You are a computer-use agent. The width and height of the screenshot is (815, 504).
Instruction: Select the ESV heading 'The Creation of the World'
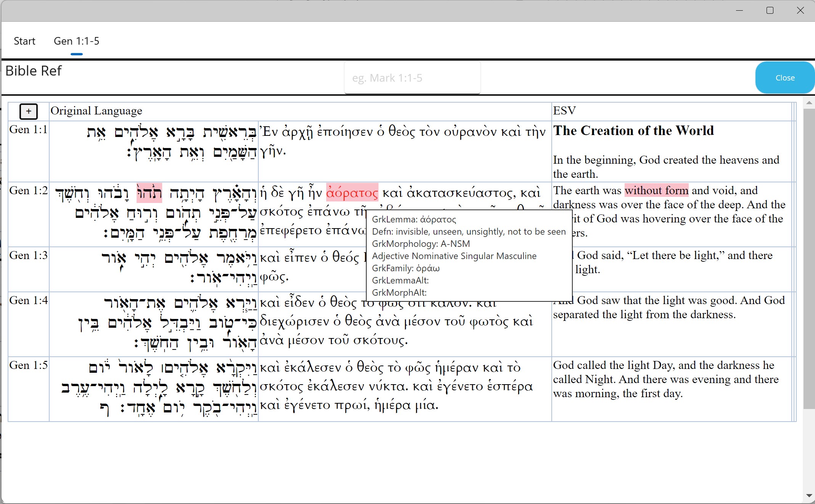634,130
